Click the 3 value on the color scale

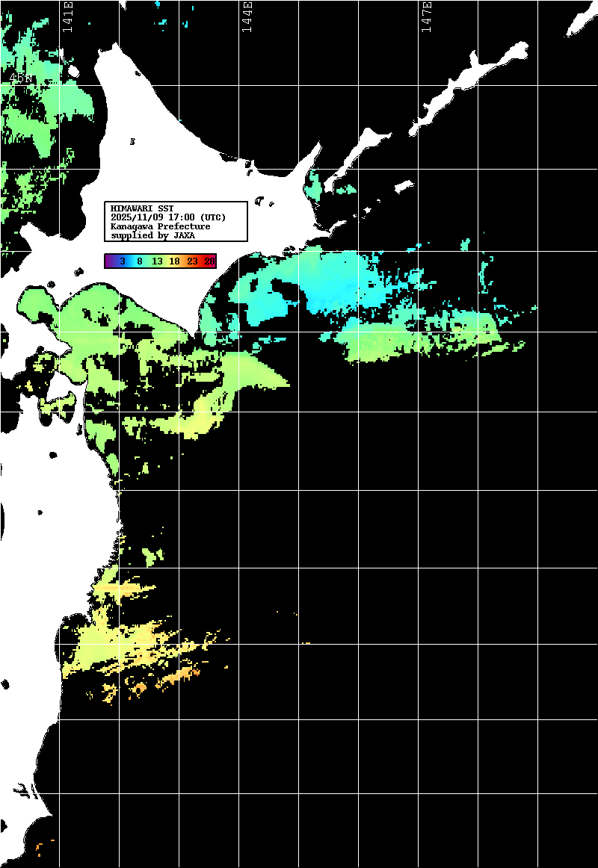coord(122,261)
